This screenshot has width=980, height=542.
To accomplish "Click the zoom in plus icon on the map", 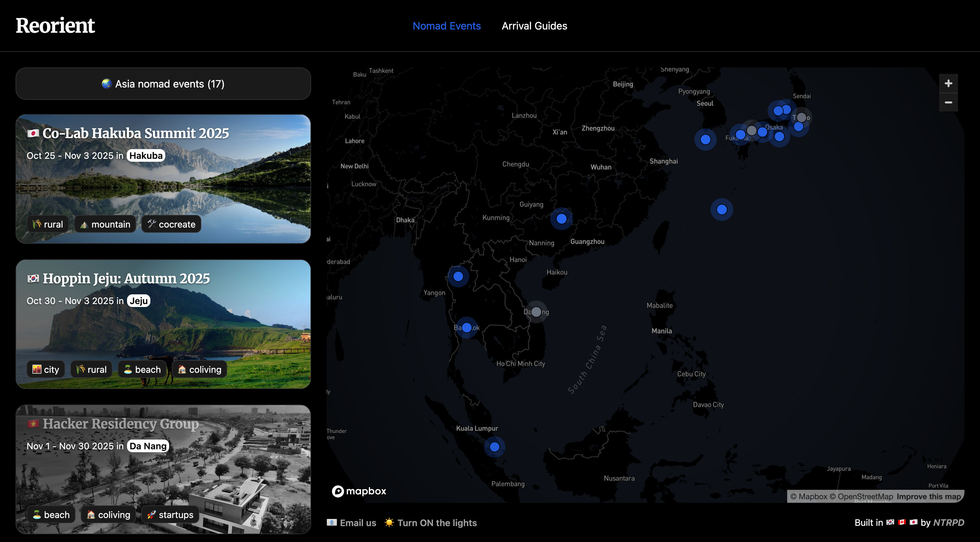I will [949, 83].
